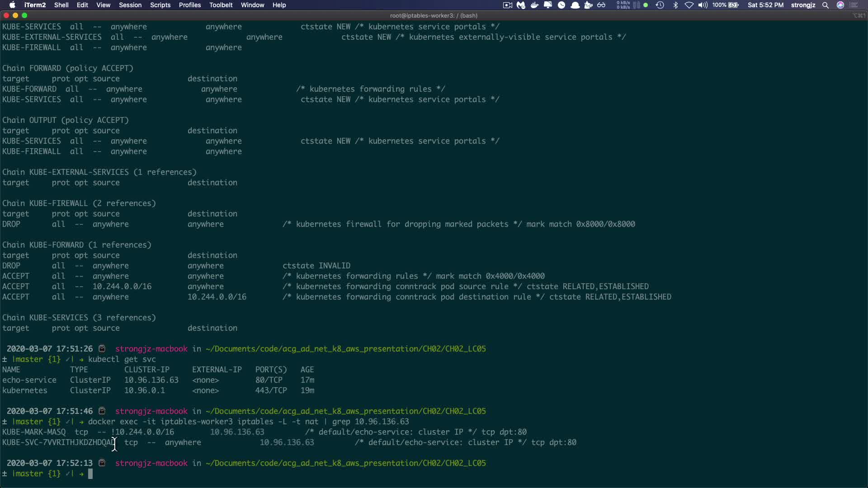Open the Wi-Fi status menu
Viewport: 868px width, 488px height.
689,5
